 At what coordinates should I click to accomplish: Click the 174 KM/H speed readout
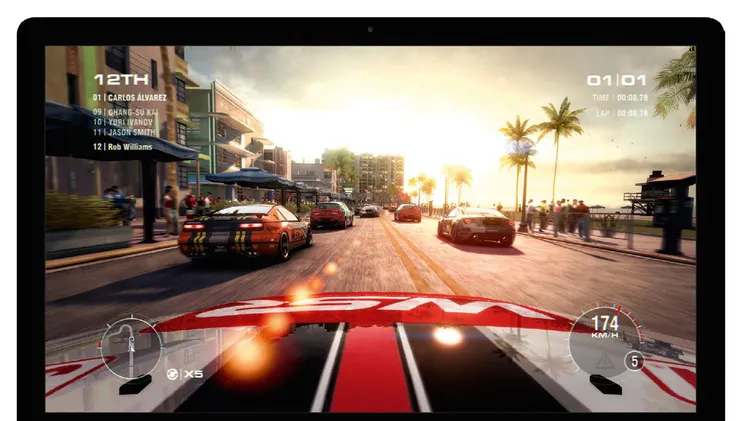coord(605,326)
